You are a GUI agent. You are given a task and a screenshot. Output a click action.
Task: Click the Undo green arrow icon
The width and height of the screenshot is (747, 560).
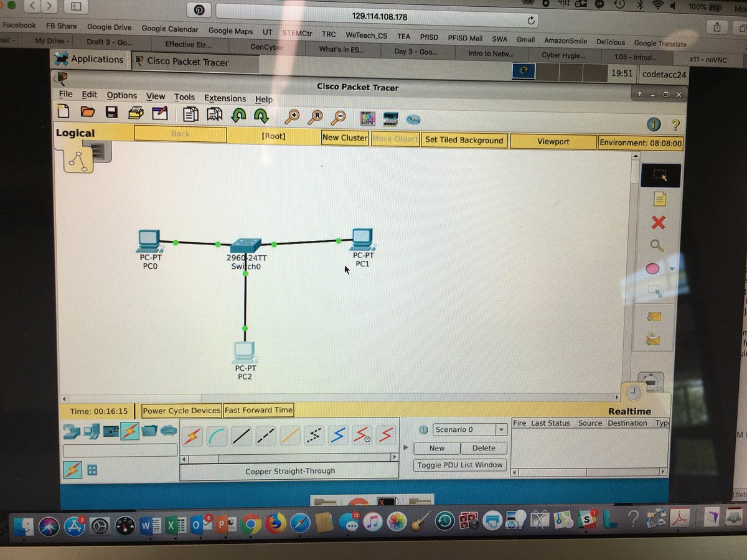click(x=238, y=115)
